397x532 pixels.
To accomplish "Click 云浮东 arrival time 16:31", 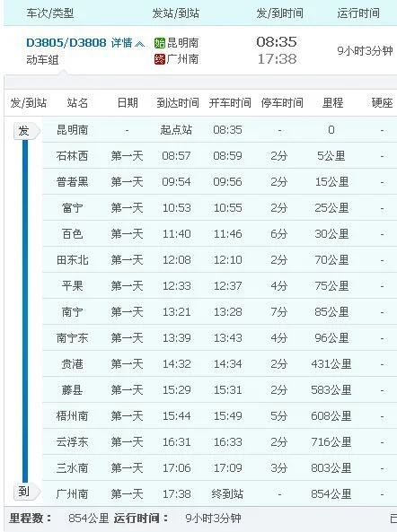I will pyautogui.click(x=177, y=442).
